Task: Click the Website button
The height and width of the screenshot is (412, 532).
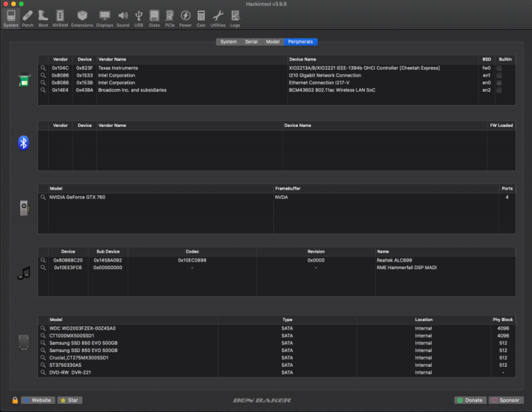Action: [38, 400]
